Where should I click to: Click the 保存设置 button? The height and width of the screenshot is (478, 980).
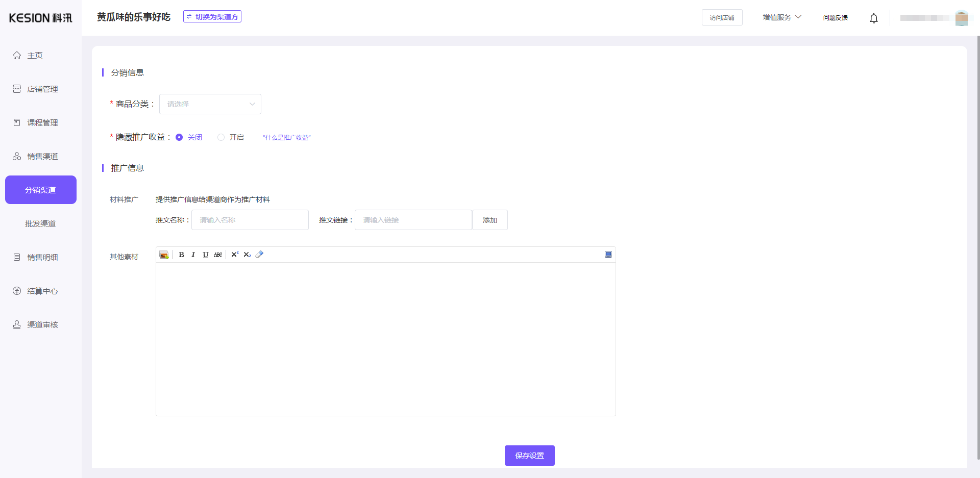529,456
